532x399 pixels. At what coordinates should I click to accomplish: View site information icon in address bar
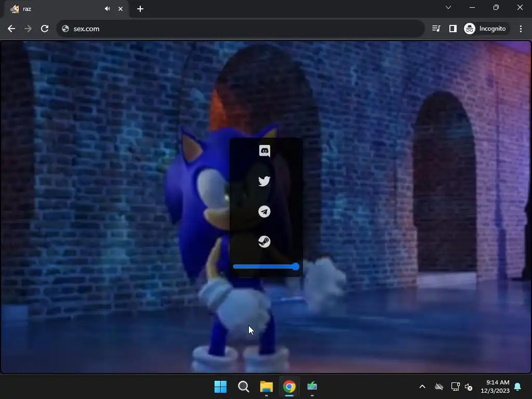[x=65, y=29]
